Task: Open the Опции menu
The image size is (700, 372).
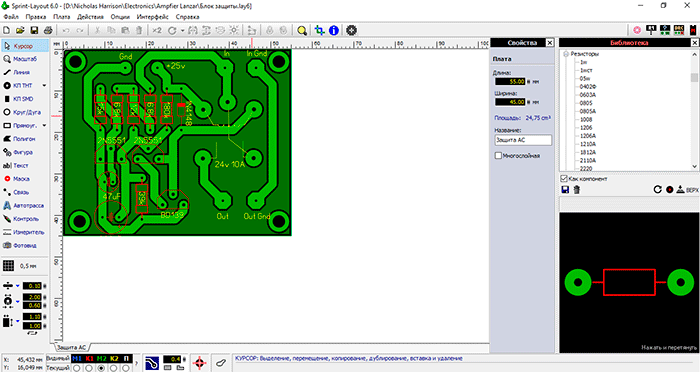Action: click(x=120, y=17)
